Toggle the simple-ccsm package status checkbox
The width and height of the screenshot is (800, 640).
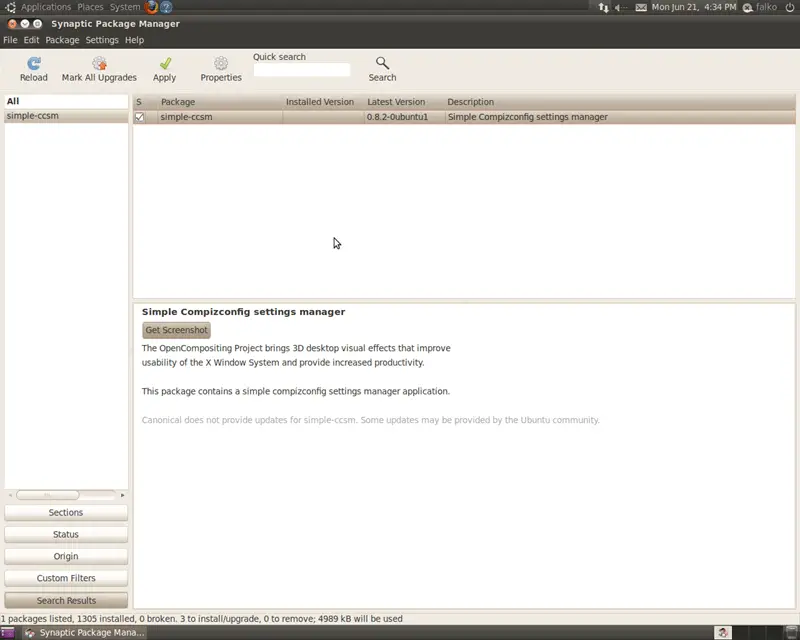[139, 117]
